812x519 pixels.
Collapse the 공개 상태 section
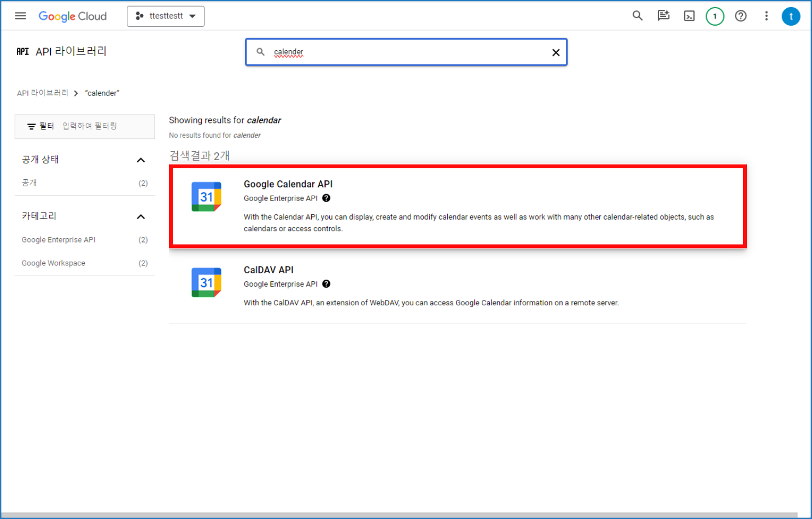pos(141,160)
